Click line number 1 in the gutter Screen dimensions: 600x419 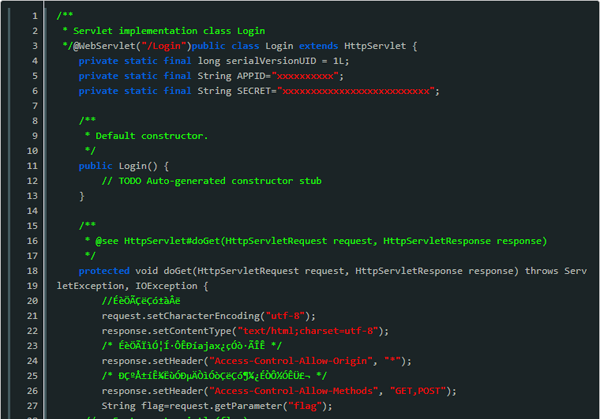click(x=35, y=16)
